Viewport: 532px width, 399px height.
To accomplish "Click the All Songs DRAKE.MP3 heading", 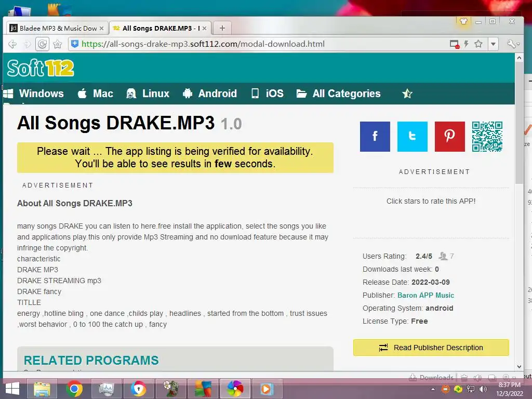I will tap(116, 123).
